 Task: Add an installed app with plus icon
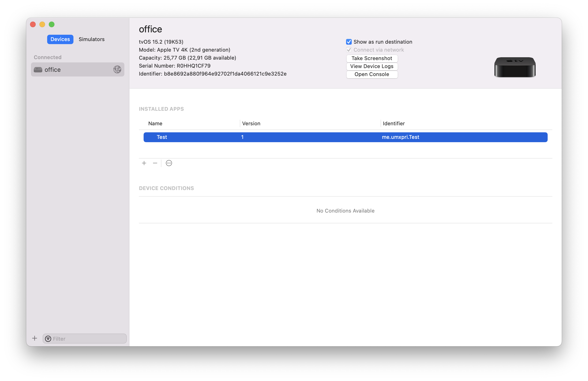[x=144, y=163]
